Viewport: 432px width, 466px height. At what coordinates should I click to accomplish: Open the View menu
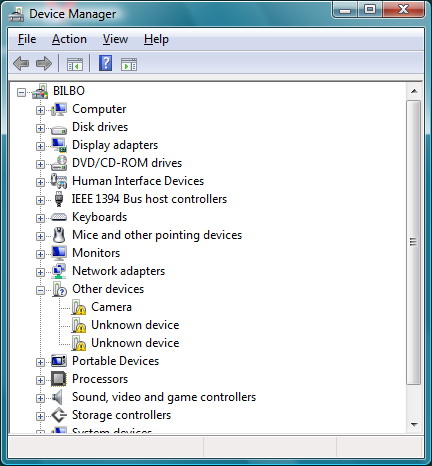click(115, 39)
